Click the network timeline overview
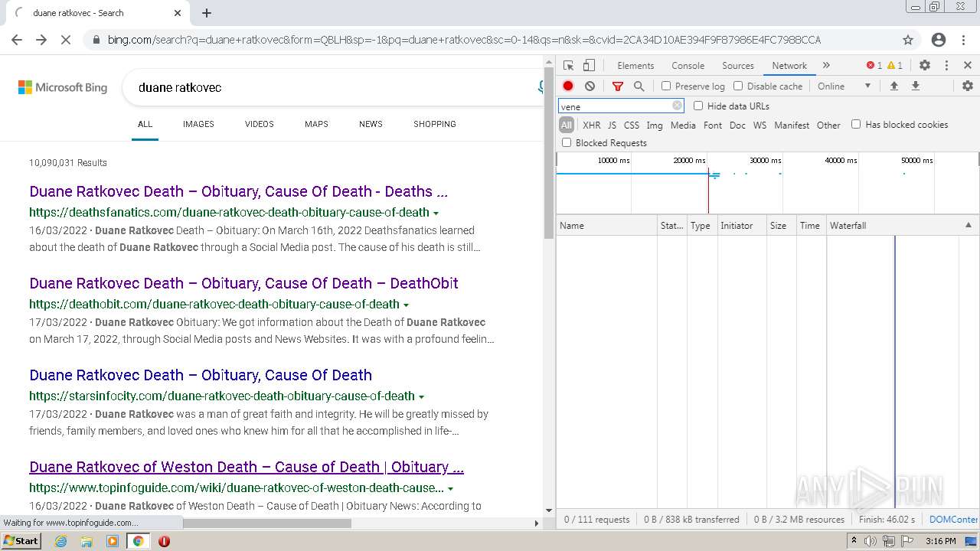 coord(767,184)
